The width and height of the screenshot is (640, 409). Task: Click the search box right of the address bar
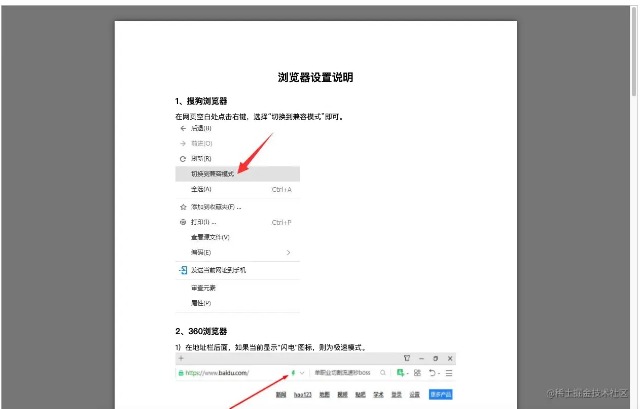point(344,373)
